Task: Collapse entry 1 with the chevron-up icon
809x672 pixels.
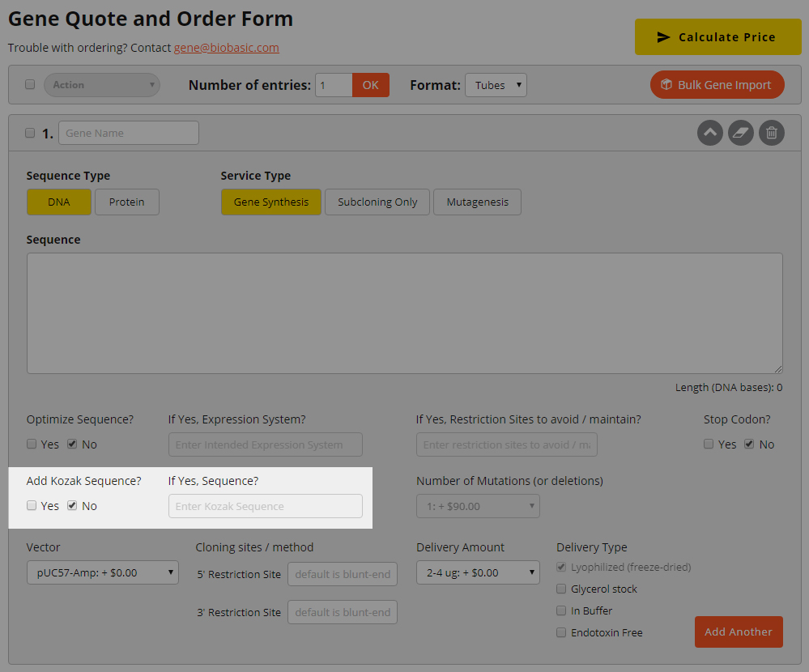Action: 710,133
